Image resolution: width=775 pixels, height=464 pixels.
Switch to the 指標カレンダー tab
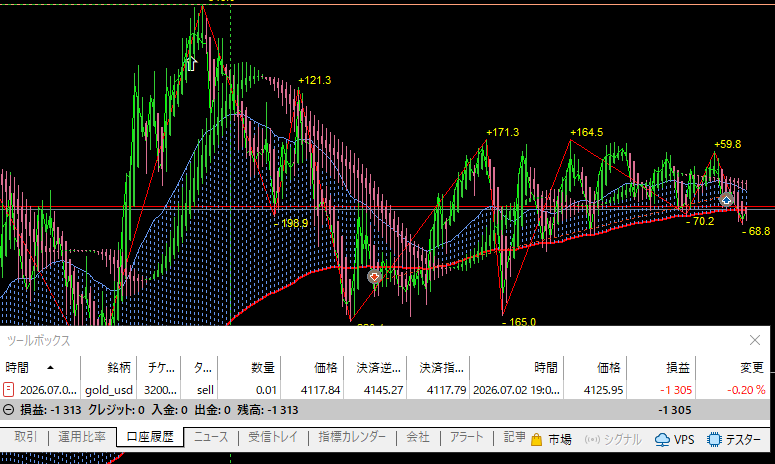352,437
